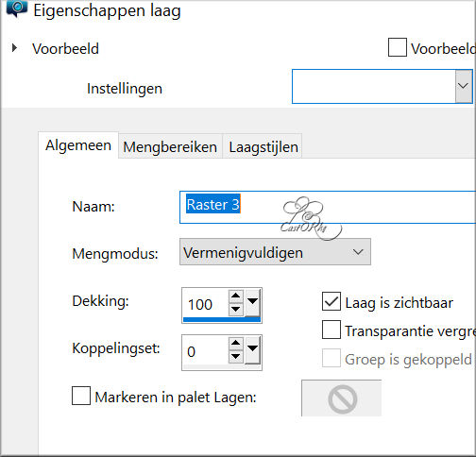
Task: Decrease Koppelingset with the down arrow
Action: click(x=236, y=356)
